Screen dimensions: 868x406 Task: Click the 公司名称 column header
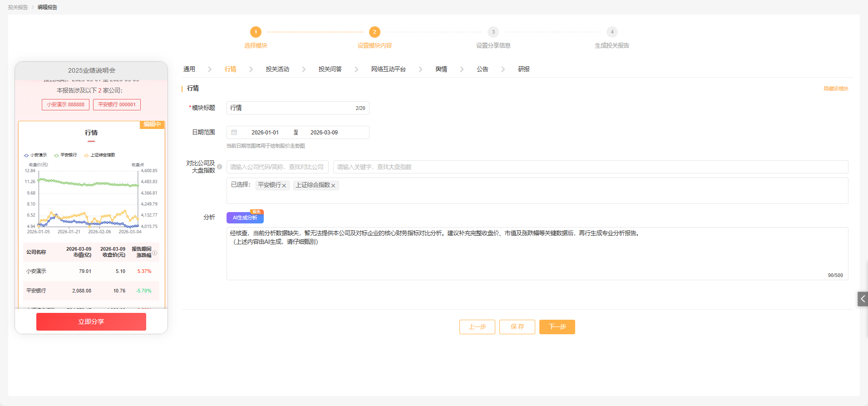36,252
